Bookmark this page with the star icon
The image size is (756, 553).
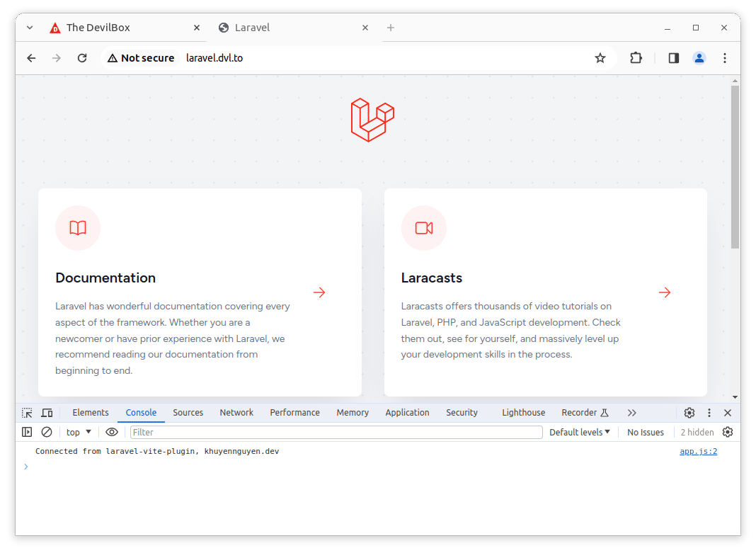click(600, 58)
